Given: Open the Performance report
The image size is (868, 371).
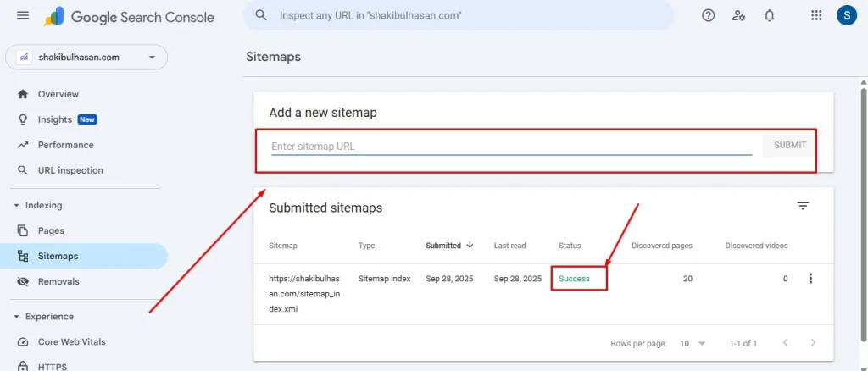Looking at the screenshot, I should (x=65, y=145).
